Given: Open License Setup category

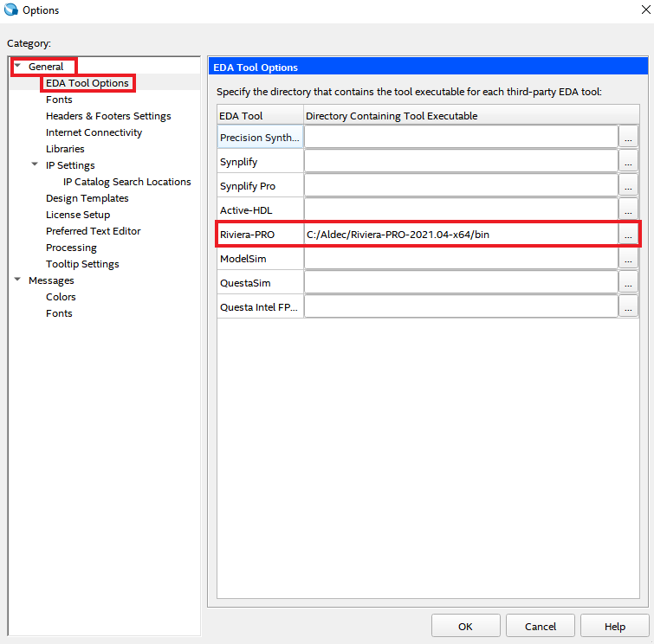Looking at the screenshot, I should coord(78,215).
